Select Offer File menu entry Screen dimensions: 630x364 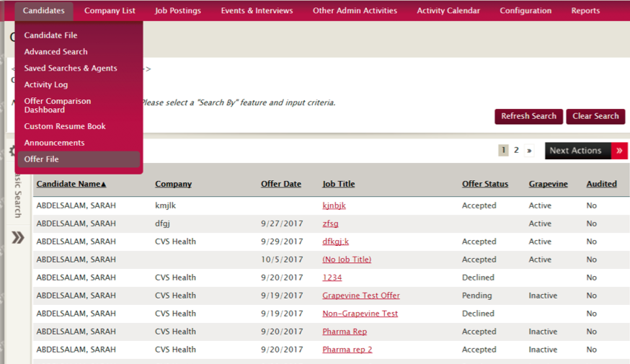79,159
